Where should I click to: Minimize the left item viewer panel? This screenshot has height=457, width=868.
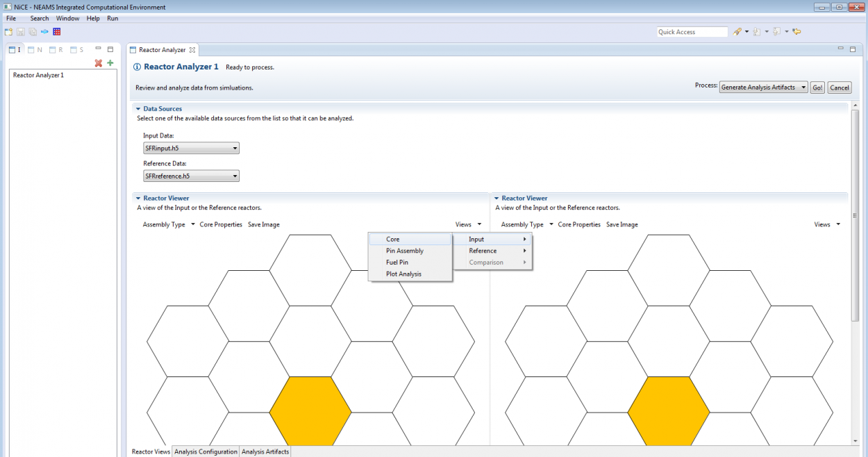tap(98, 49)
